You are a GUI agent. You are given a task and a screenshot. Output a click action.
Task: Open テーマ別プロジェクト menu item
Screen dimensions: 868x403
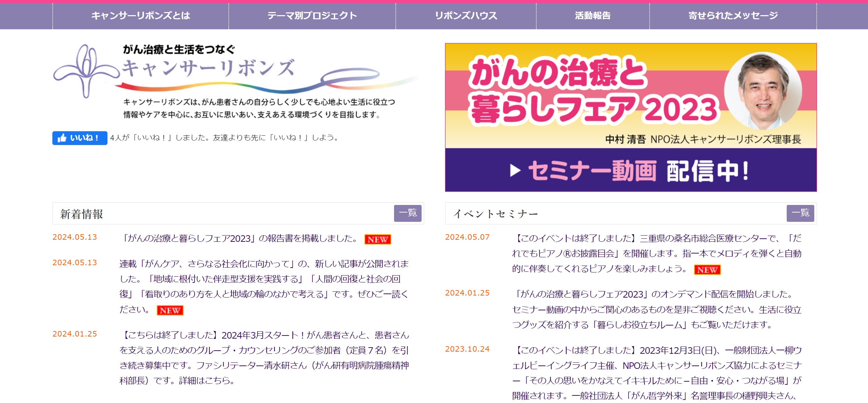click(312, 16)
